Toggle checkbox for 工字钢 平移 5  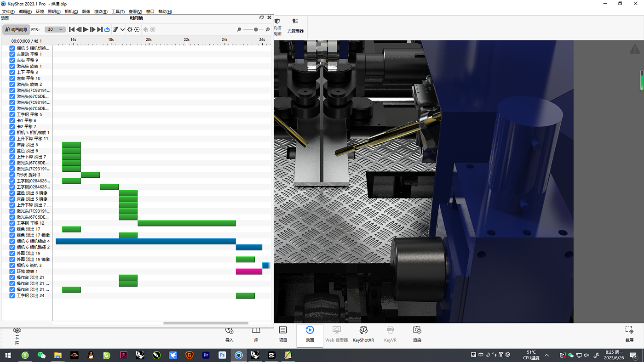[x=12, y=114]
